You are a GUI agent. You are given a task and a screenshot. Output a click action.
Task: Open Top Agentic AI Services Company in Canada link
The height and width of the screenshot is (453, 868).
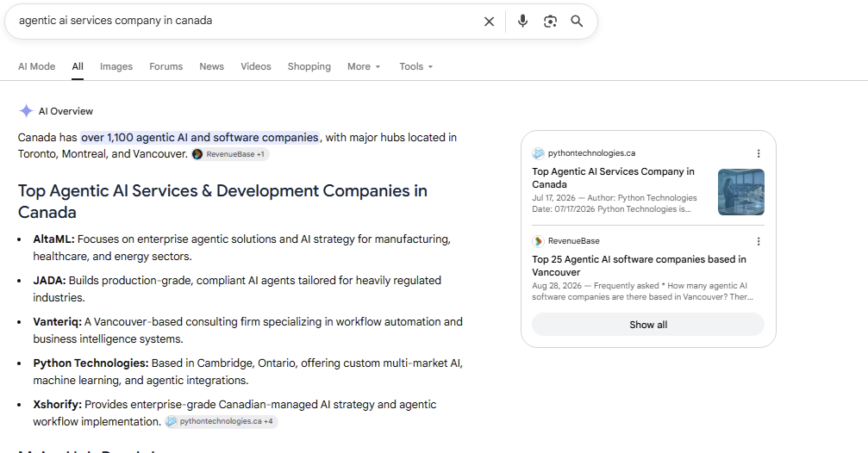(613, 177)
